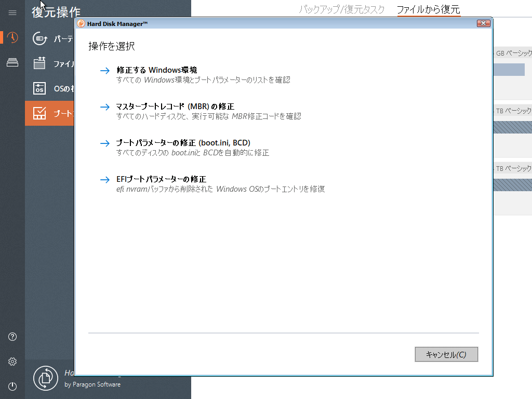Click the partition restore icon in the menu
Screen dimensions: 532x399
point(39,38)
